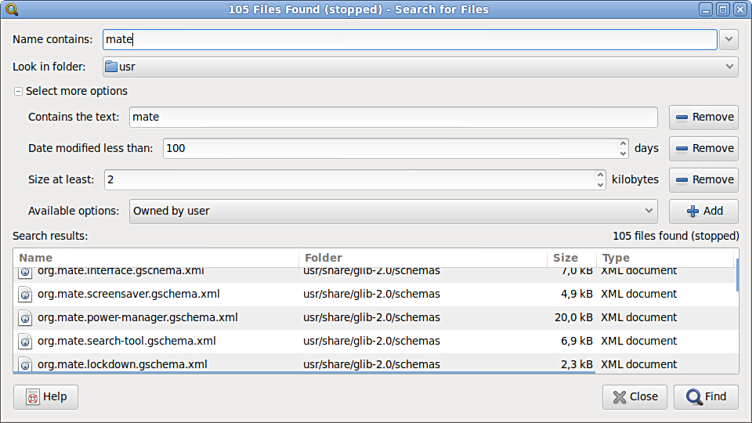Image resolution: width=752 pixels, height=423 pixels.
Task: Increase the 'Date modified less than' days value
Action: tap(624, 143)
